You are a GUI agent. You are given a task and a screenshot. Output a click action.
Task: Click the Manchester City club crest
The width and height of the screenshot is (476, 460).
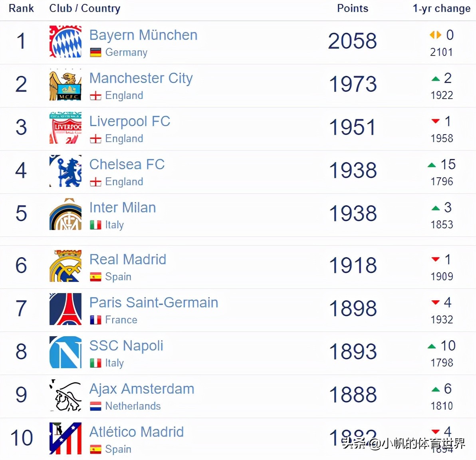pos(65,85)
